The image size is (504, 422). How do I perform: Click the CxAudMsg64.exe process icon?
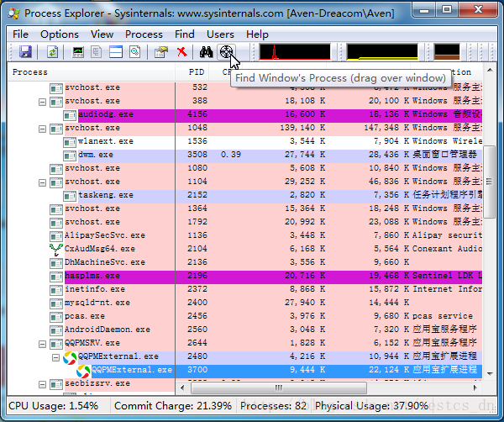click(x=56, y=250)
